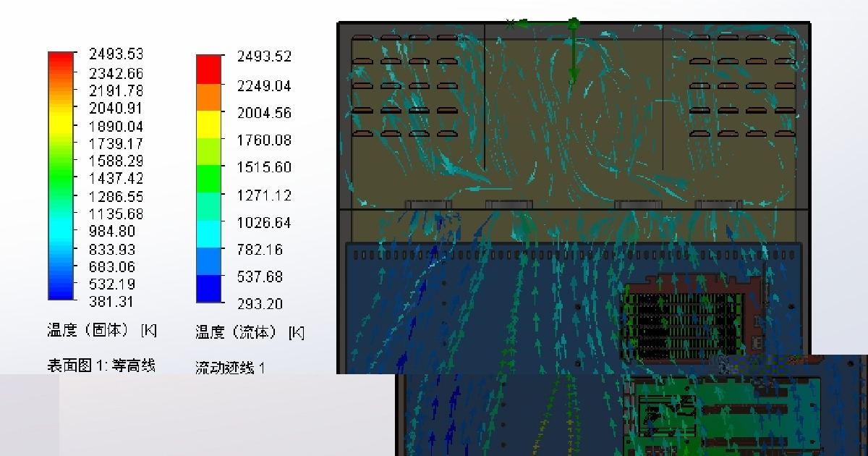
Task: Select the 温度（固体）[K] legend title
Action: coord(102,331)
